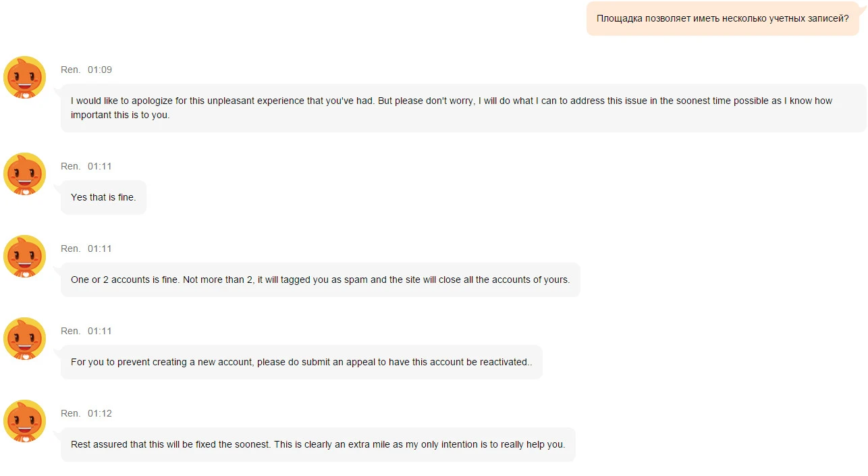Click the 01:12 timestamp
Screen dimensions: 868x476
100,413
